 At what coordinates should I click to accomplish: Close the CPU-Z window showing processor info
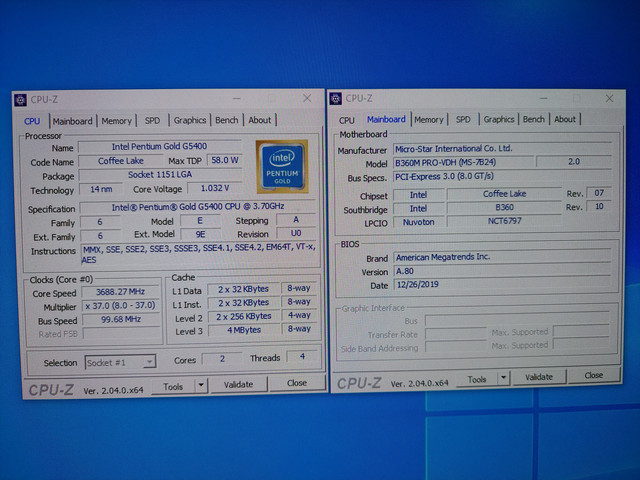pos(307,98)
